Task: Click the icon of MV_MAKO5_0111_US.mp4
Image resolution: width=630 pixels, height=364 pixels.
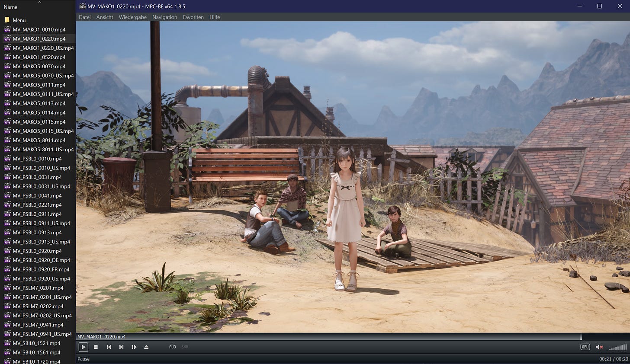Action: pos(7,94)
